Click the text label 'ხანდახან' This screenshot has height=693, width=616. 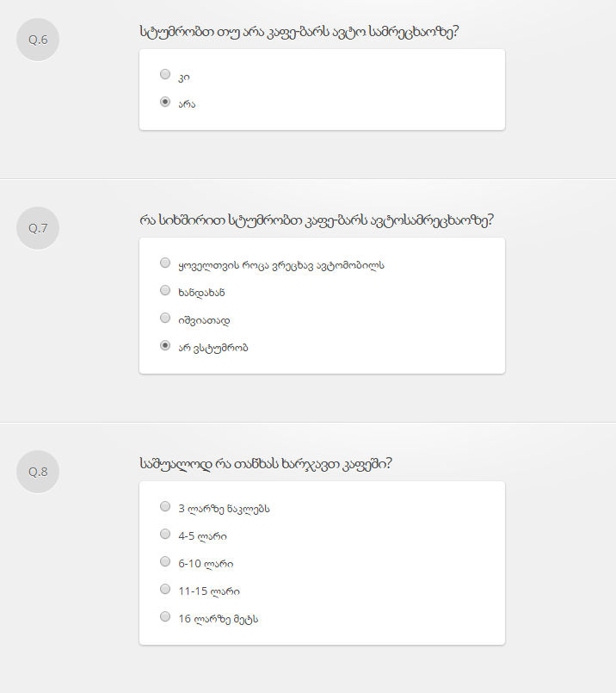coord(201,293)
